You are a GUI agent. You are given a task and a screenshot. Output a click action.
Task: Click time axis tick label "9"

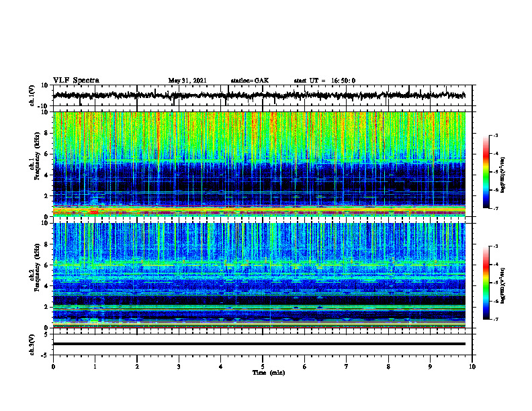click(430, 367)
